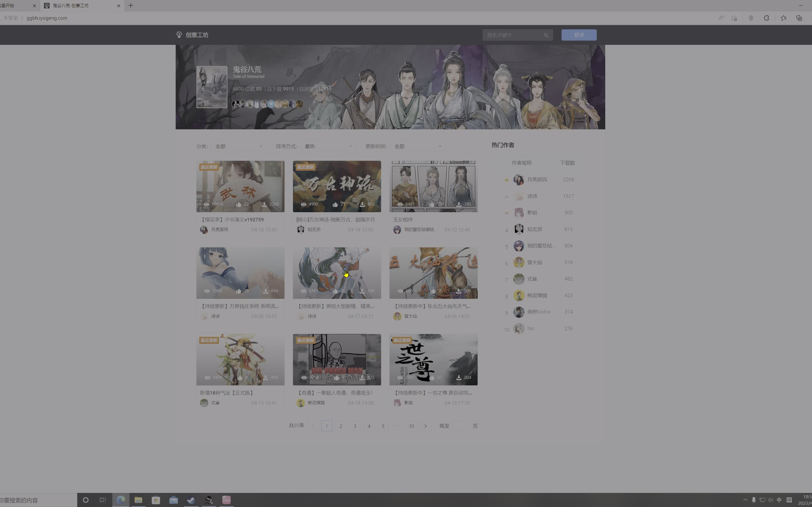
Task: Open a new browser tab
Action: click(x=131, y=6)
